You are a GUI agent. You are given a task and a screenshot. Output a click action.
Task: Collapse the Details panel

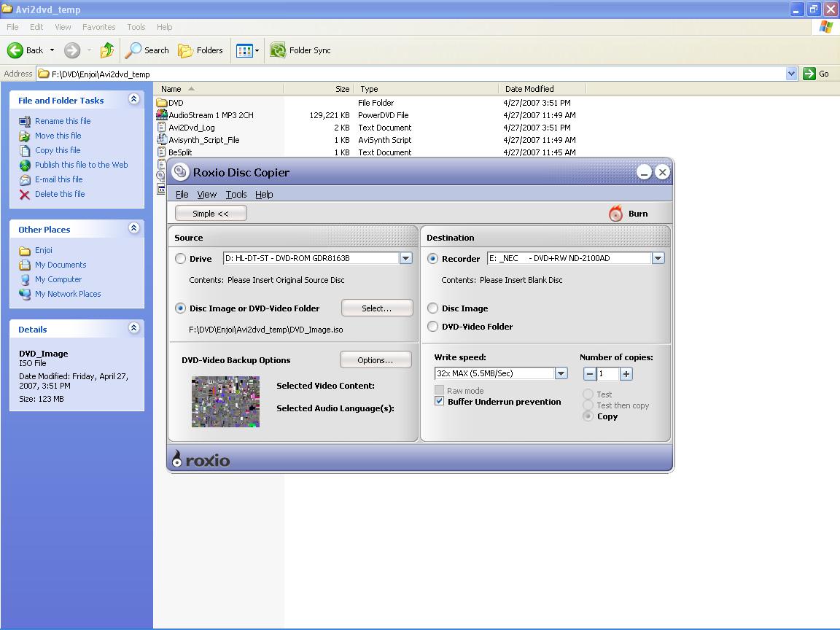coord(134,328)
